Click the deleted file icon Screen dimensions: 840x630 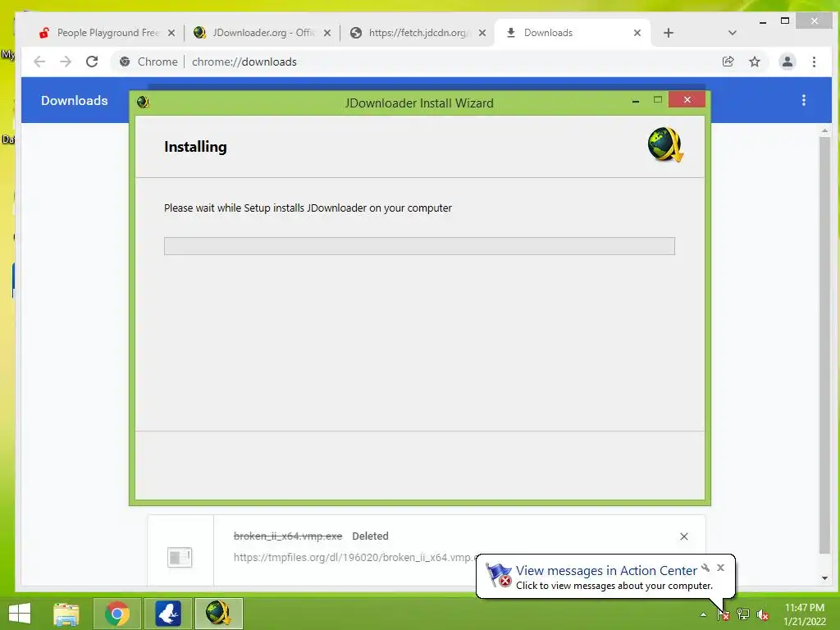click(x=180, y=557)
